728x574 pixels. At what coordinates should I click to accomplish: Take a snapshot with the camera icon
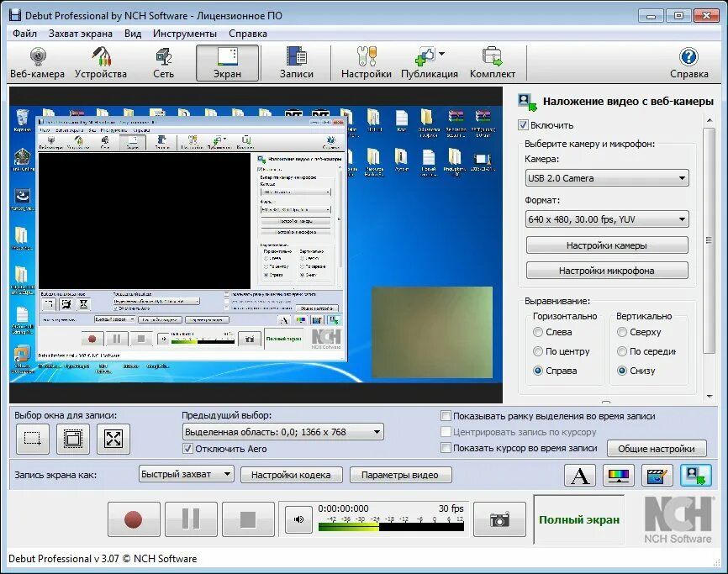pyautogui.click(x=499, y=519)
